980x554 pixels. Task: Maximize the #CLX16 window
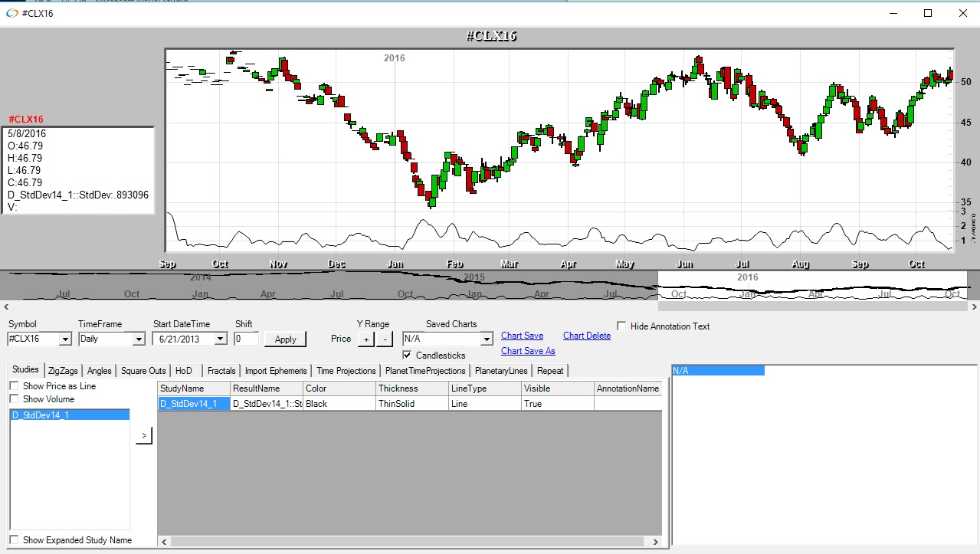pyautogui.click(x=928, y=13)
